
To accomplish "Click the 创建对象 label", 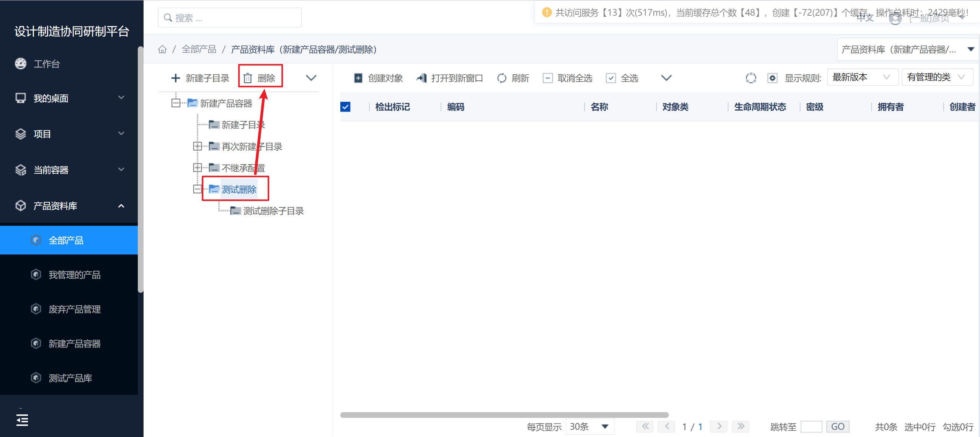I will [x=385, y=78].
